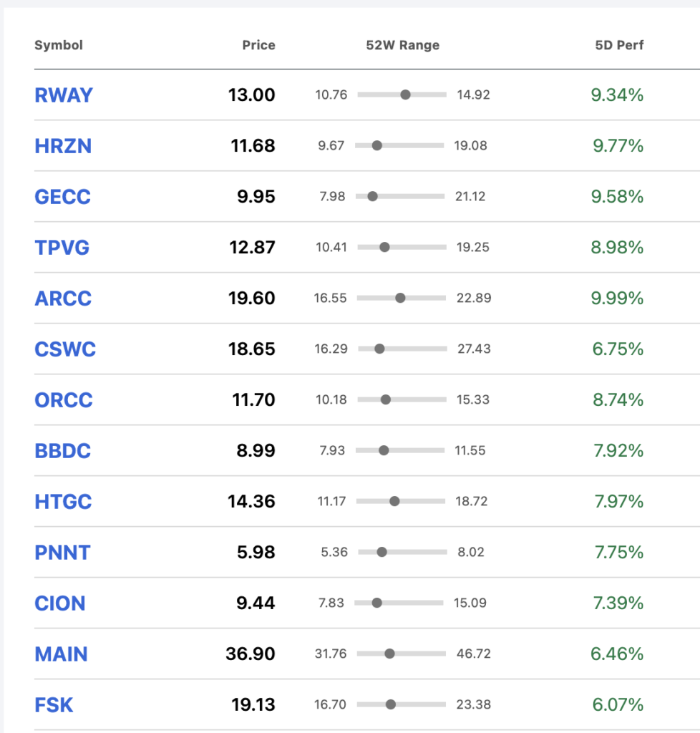Sort by the Symbol column header
This screenshot has width=700, height=733.
(x=59, y=45)
